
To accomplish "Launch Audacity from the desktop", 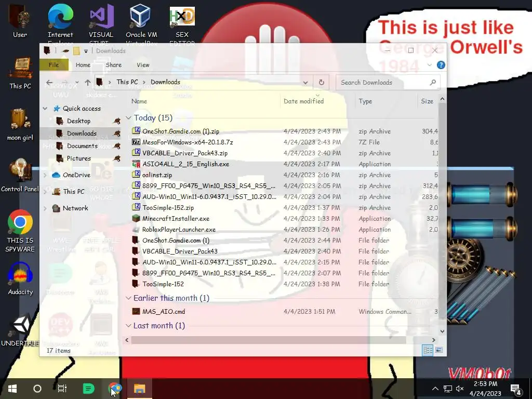I will click(x=20, y=279).
